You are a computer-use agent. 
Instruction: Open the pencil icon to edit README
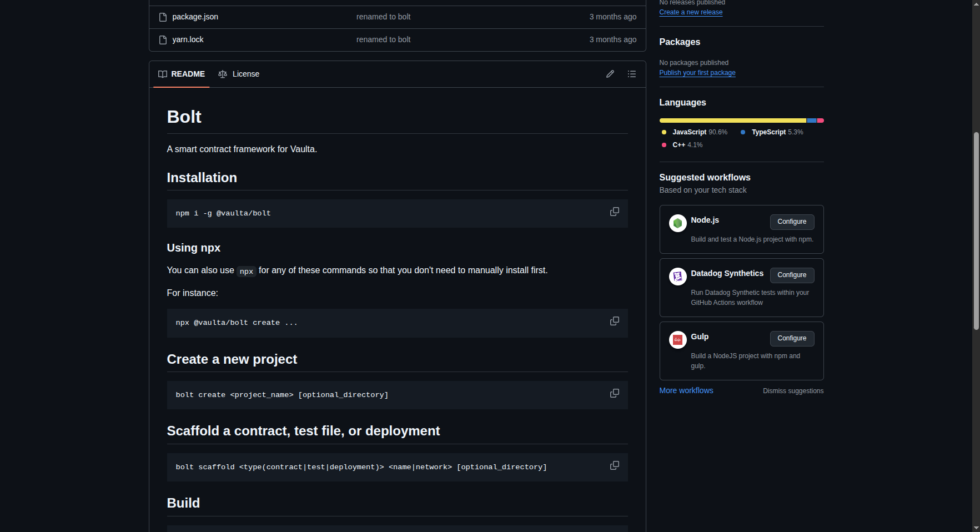pyautogui.click(x=610, y=74)
